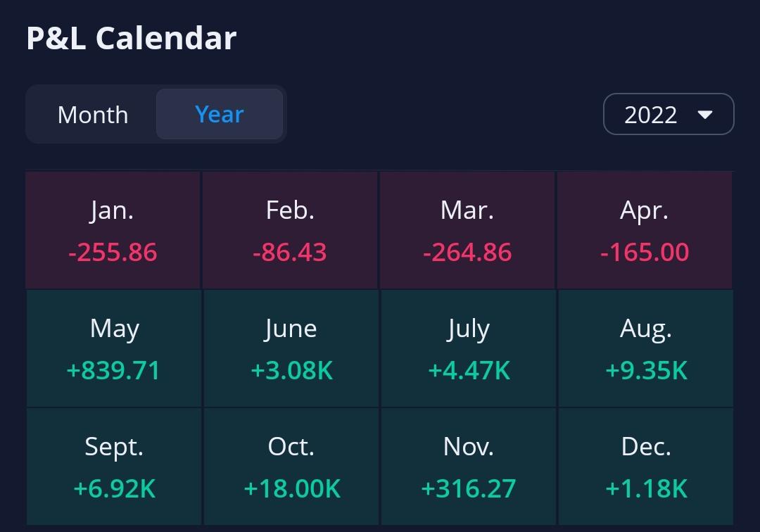Click the 2022 year text
760x532 pixels.
click(650, 115)
